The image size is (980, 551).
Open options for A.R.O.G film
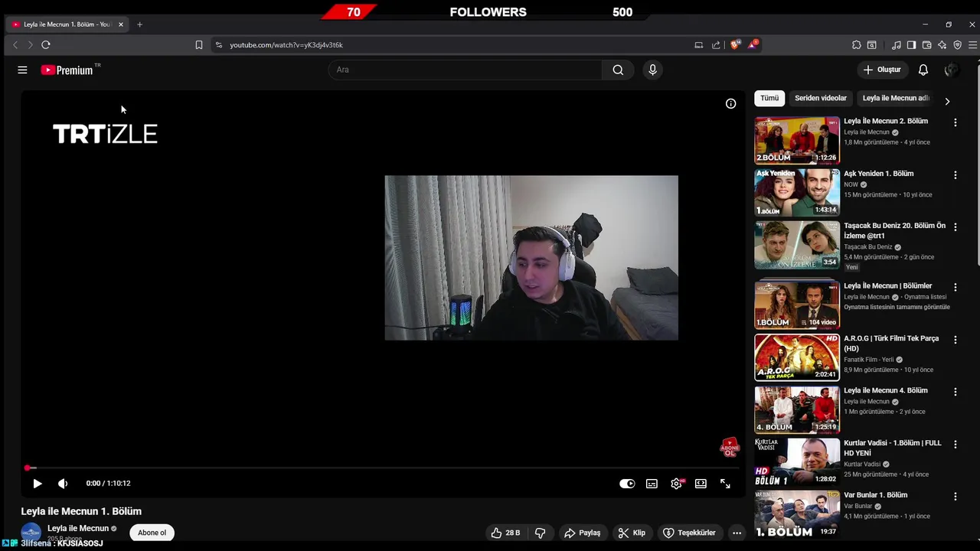pos(955,340)
